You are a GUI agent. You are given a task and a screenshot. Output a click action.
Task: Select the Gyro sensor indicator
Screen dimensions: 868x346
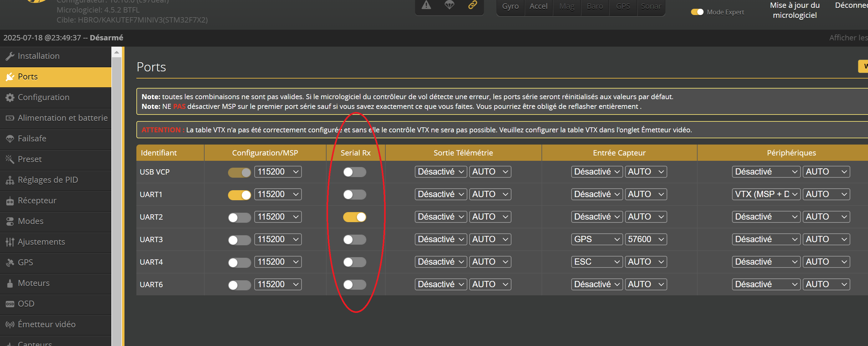coord(510,6)
